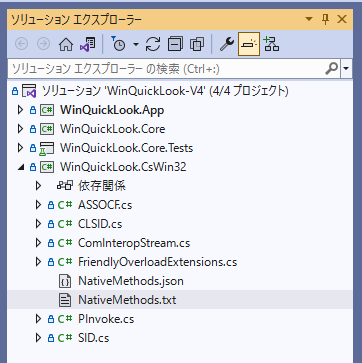This screenshot has width=362, height=363.
Task: Open Properties wrench icon
Action: (227, 44)
